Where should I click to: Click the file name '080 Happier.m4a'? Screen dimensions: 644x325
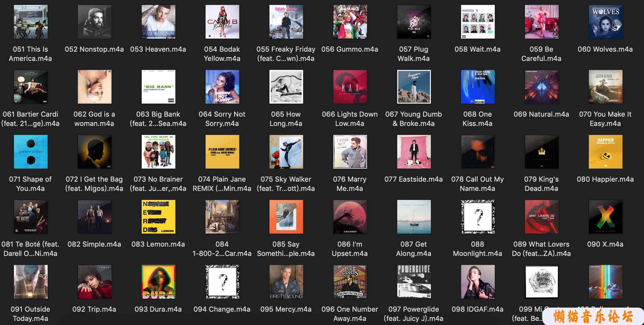tap(605, 179)
